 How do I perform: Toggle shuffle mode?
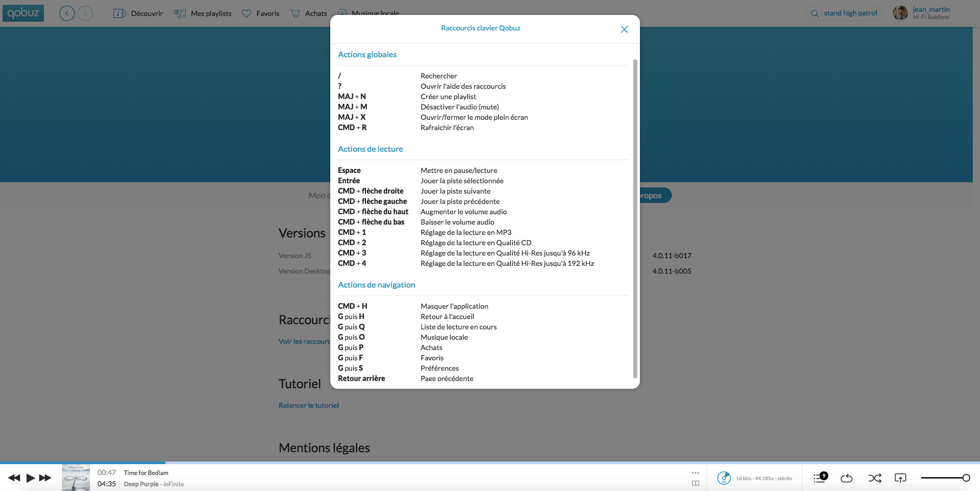coord(875,478)
